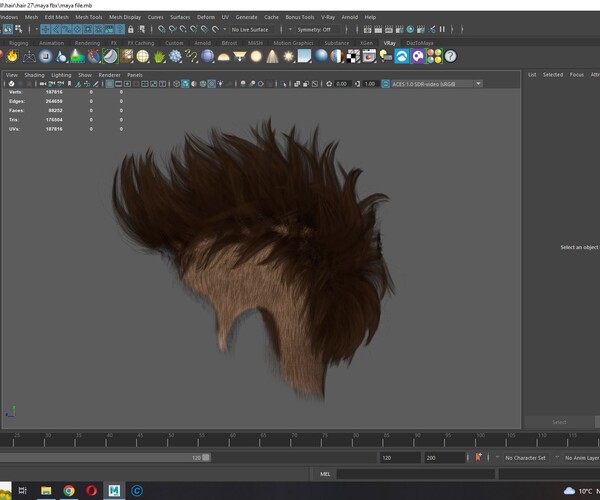Click the viewport bookmark icon

(69, 84)
